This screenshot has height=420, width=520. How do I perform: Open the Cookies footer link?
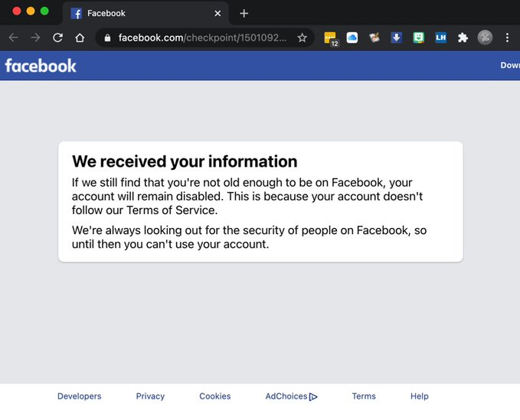tap(215, 396)
